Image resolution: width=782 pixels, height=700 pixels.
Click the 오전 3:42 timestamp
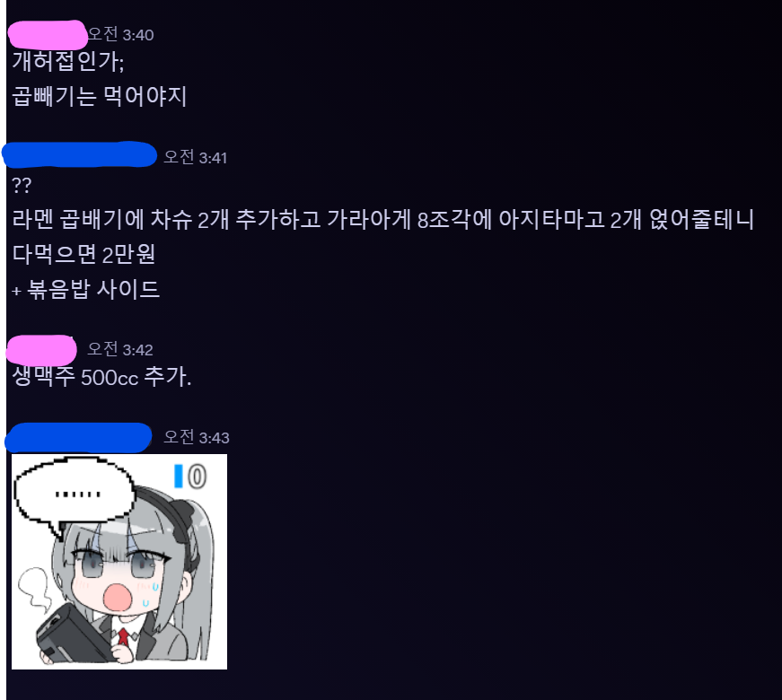tap(120, 349)
